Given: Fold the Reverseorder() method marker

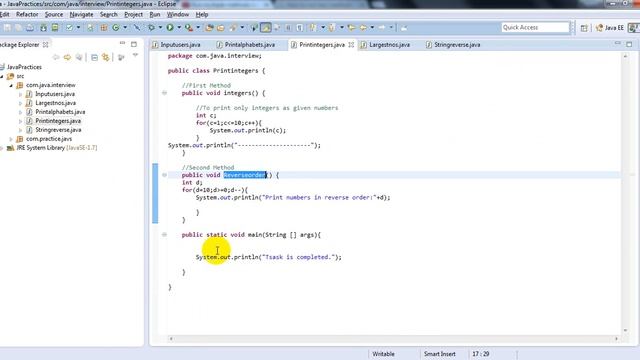Looking at the screenshot, I should tap(164, 175).
